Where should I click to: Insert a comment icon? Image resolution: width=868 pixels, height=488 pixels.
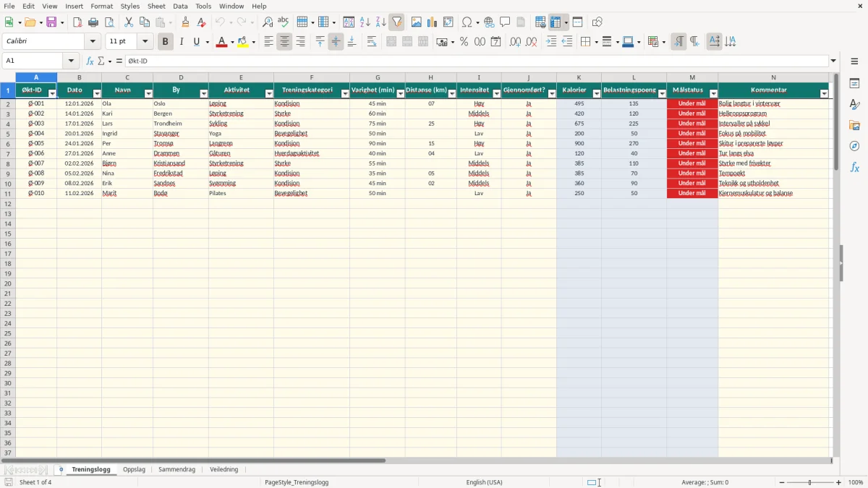(505, 22)
